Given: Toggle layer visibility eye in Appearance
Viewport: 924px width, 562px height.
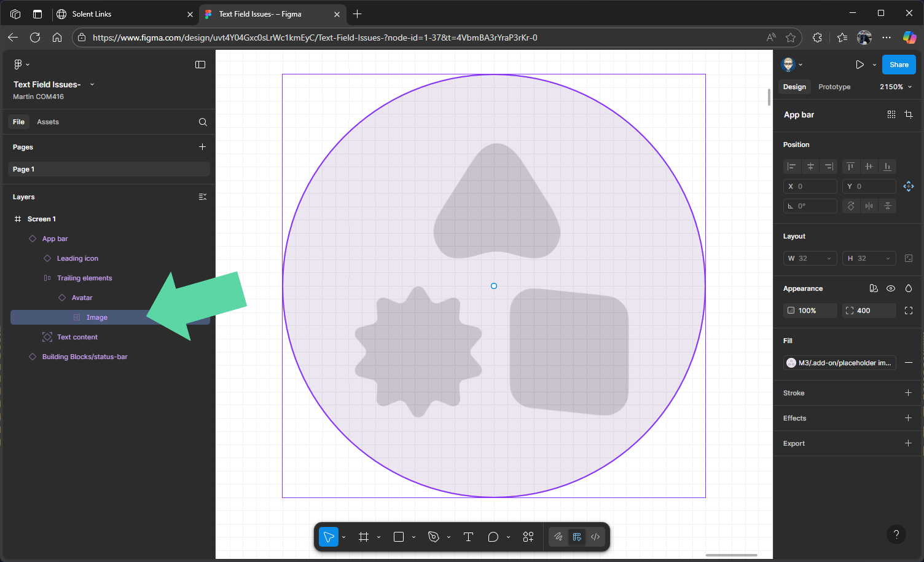Looking at the screenshot, I should click(x=891, y=288).
